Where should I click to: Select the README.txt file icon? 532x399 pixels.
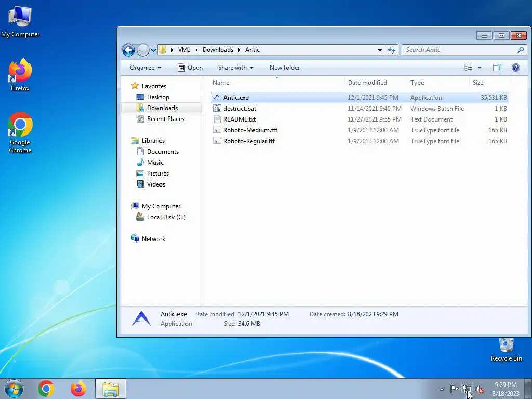click(x=217, y=119)
